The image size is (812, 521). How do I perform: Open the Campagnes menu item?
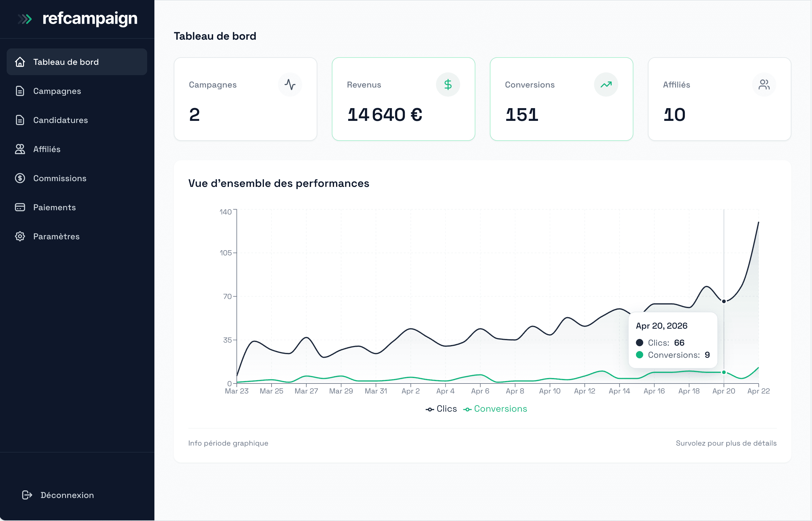57,91
